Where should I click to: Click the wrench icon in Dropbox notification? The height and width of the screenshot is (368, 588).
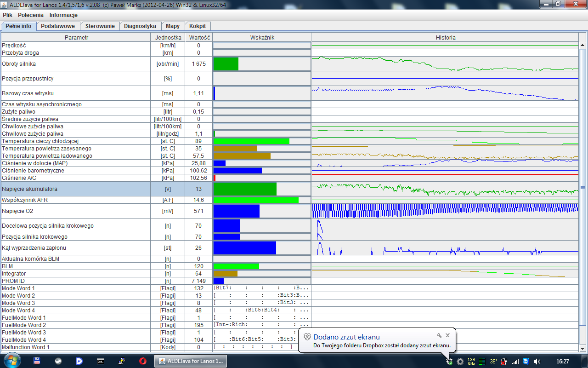439,335
